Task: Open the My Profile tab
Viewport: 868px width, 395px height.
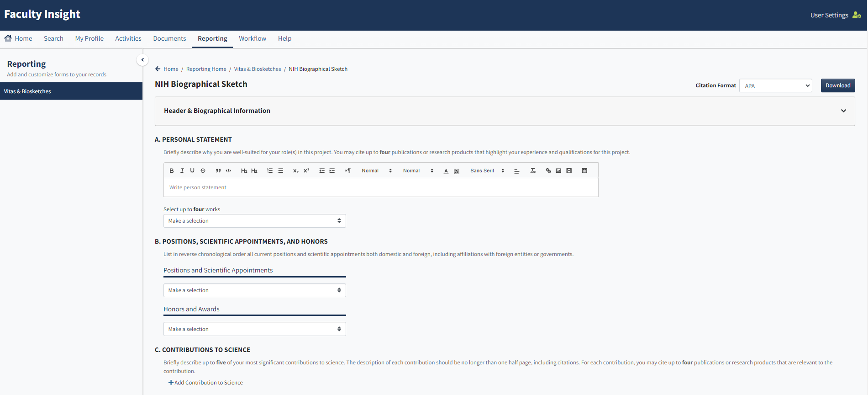Action: point(89,38)
